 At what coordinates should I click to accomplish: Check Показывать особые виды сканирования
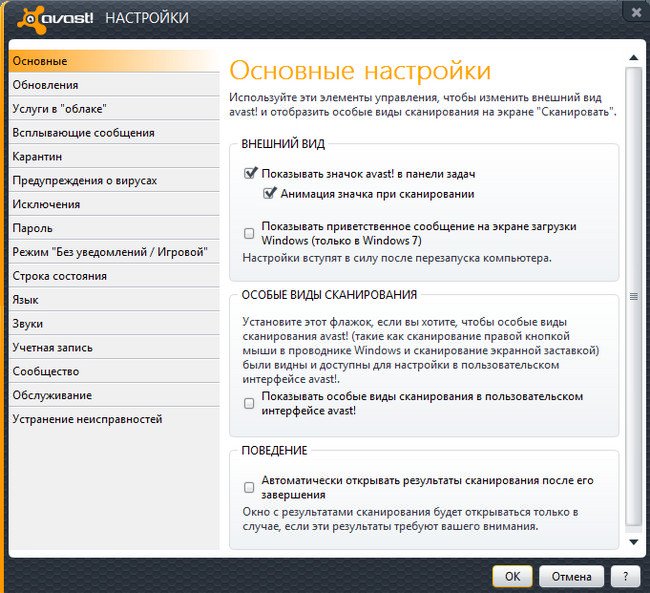click(x=249, y=403)
